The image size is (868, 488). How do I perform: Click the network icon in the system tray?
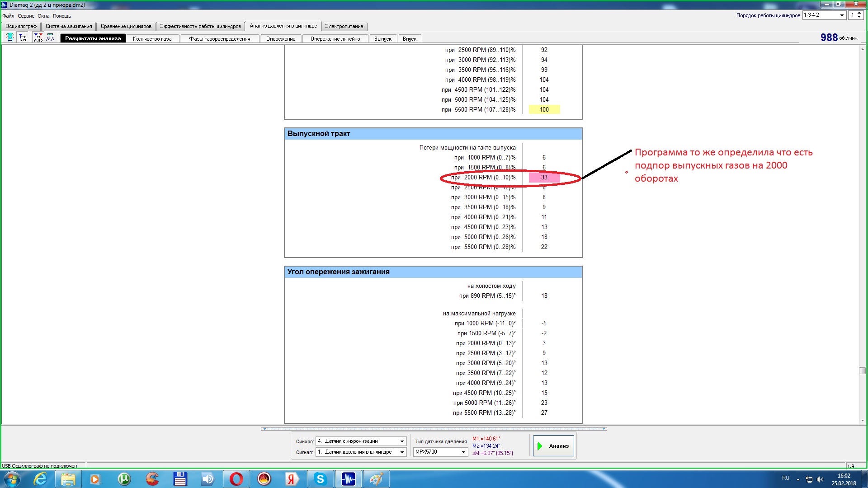(809, 479)
